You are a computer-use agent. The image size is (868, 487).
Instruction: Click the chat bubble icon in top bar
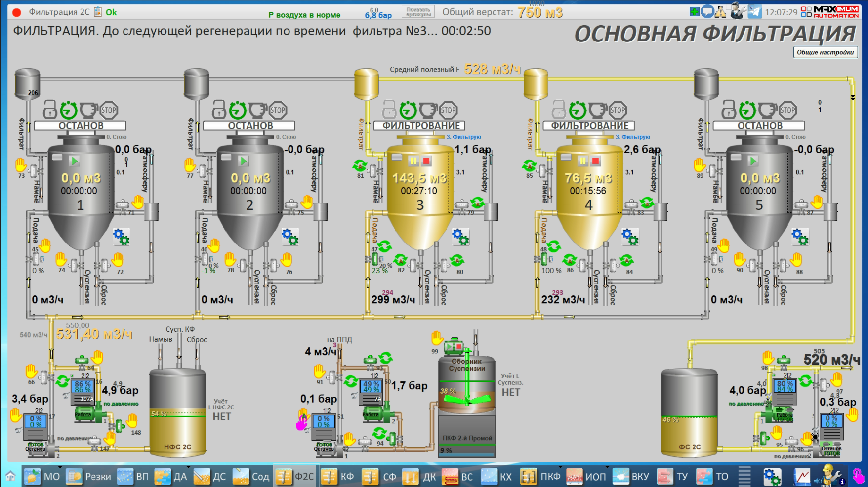[707, 12]
